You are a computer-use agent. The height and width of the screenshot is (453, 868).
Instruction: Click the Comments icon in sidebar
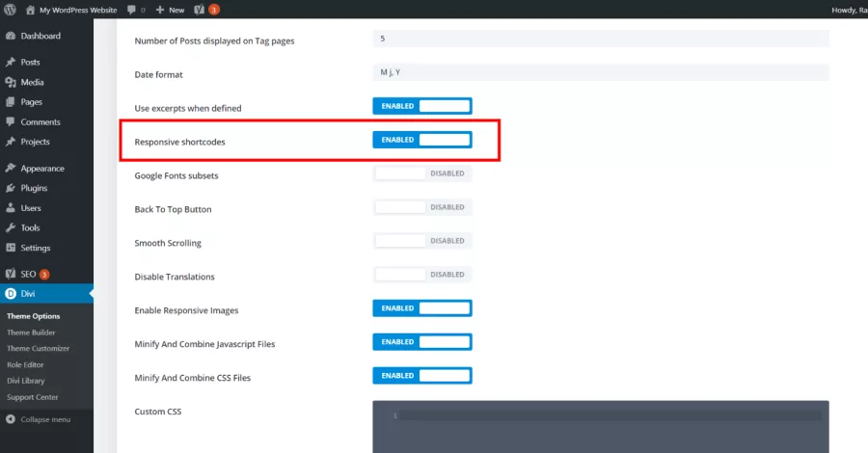point(11,121)
